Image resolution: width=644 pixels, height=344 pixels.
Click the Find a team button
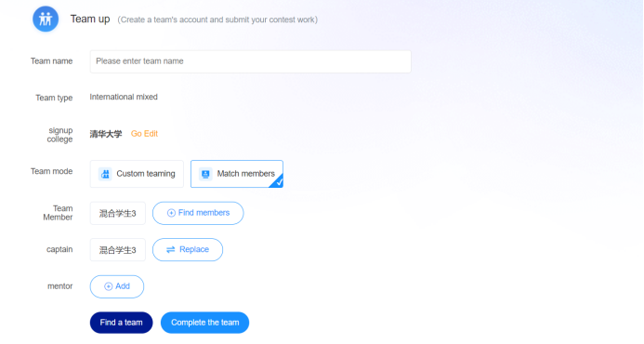tap(121, 323)
